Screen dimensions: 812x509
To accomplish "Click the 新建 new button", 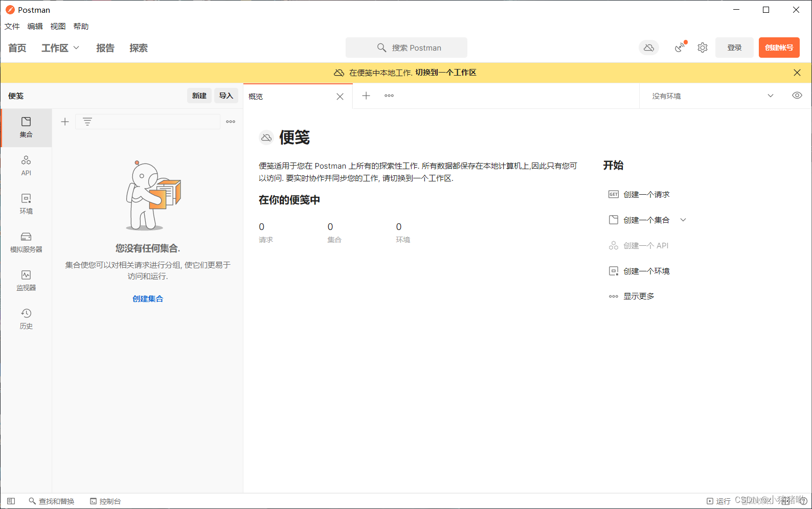I will click(199, 96).
